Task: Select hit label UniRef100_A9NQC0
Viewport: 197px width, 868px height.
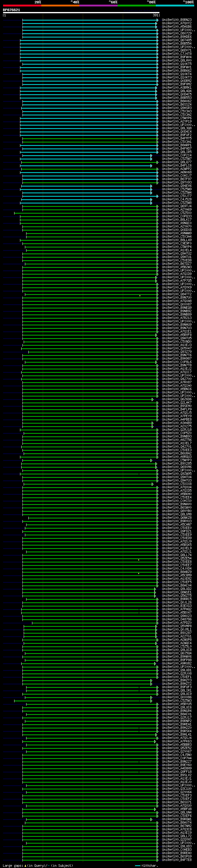Action: (x=177, y=223)
